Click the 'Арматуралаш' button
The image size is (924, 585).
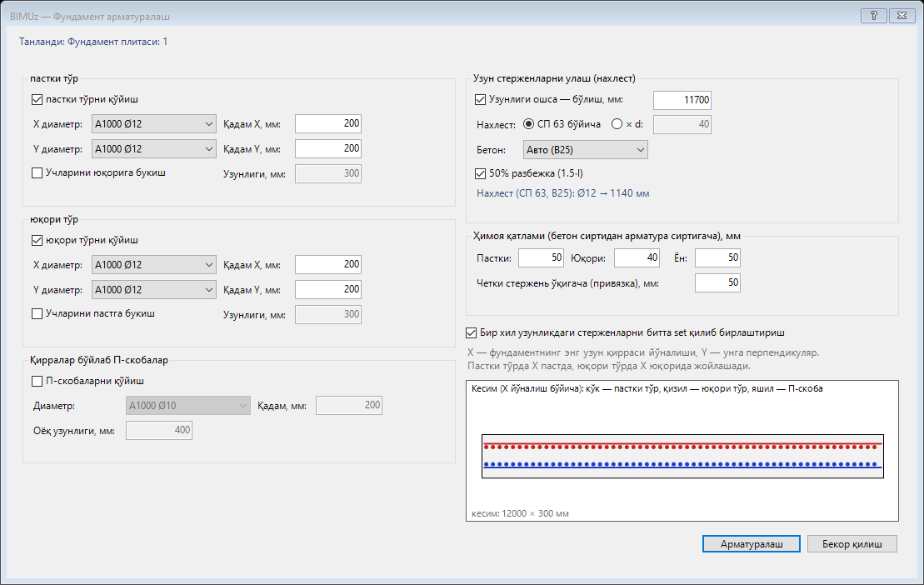pyautogui.click(x=752, y=544)
